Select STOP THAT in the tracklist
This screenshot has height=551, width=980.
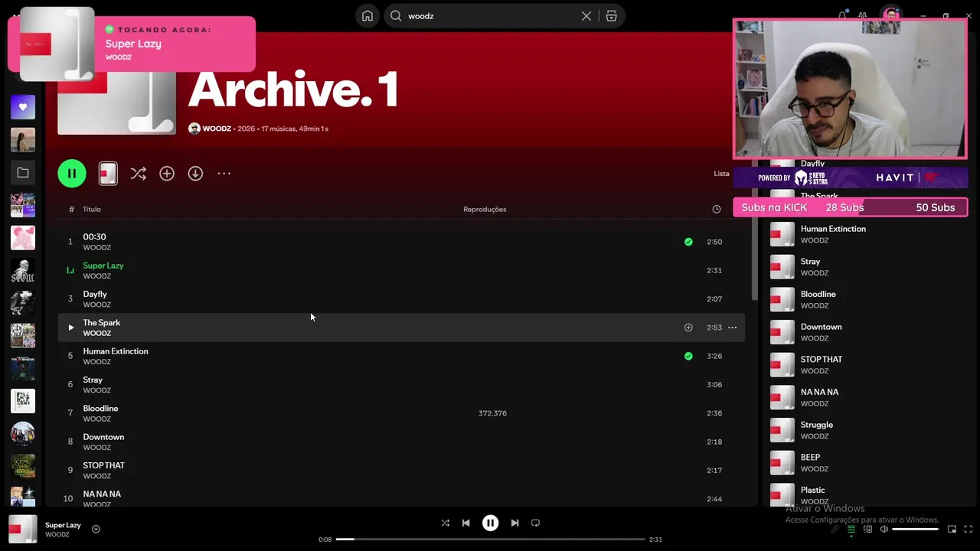401,470
